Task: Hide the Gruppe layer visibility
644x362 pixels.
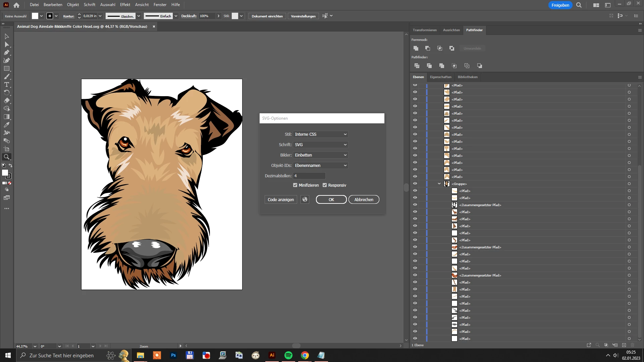Action: 415,184
